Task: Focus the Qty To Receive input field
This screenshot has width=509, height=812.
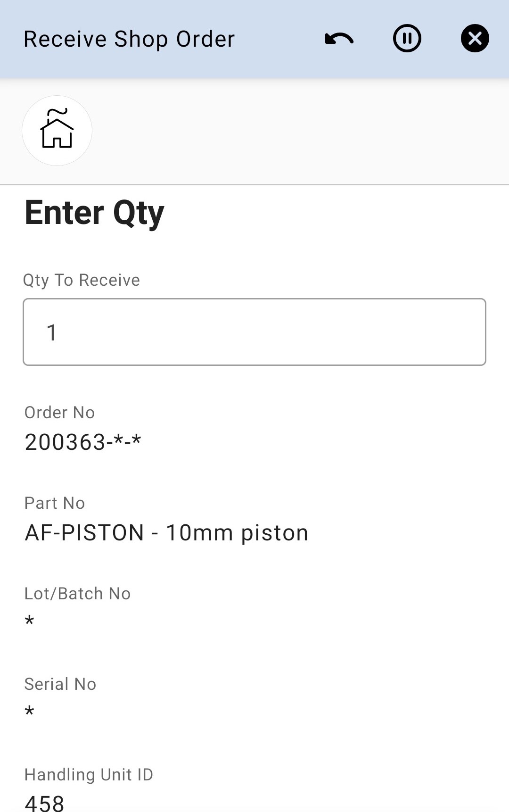Action: tap(254, 332)
